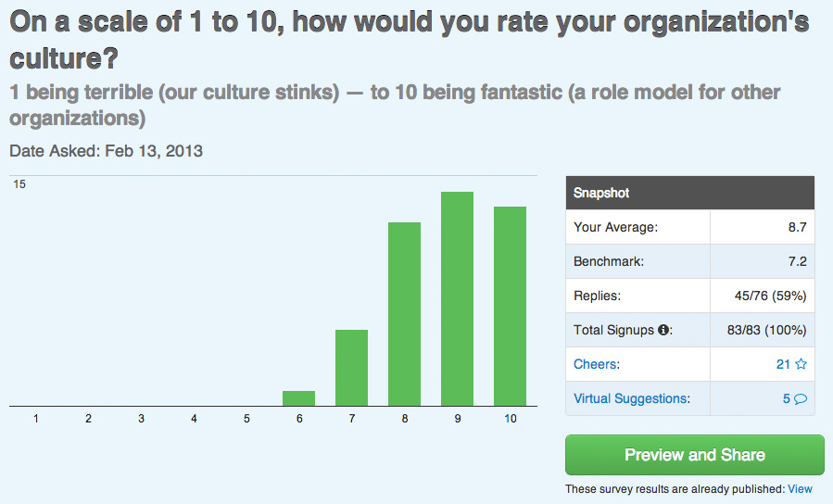Click the Snapshot panel header
833x504 pixels.
click(x=689, y=193)
